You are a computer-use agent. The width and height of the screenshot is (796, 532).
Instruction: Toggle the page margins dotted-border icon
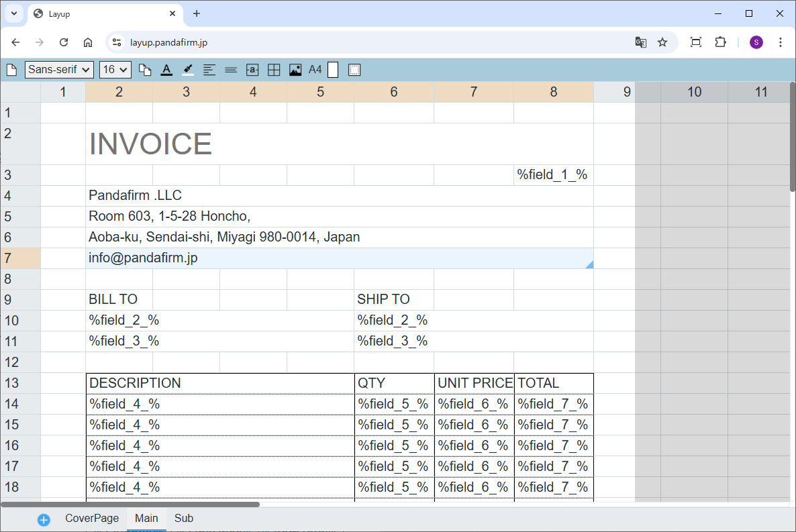tap(354, 70)
